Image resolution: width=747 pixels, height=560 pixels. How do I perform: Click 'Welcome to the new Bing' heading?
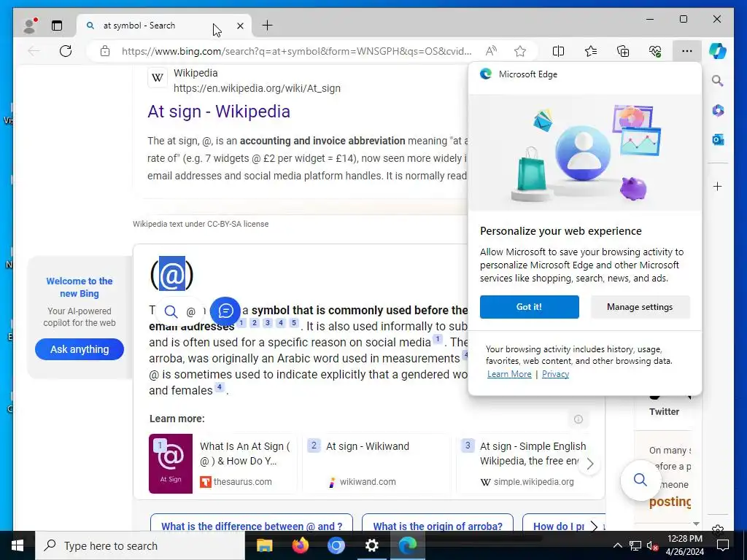pos(80,287)
